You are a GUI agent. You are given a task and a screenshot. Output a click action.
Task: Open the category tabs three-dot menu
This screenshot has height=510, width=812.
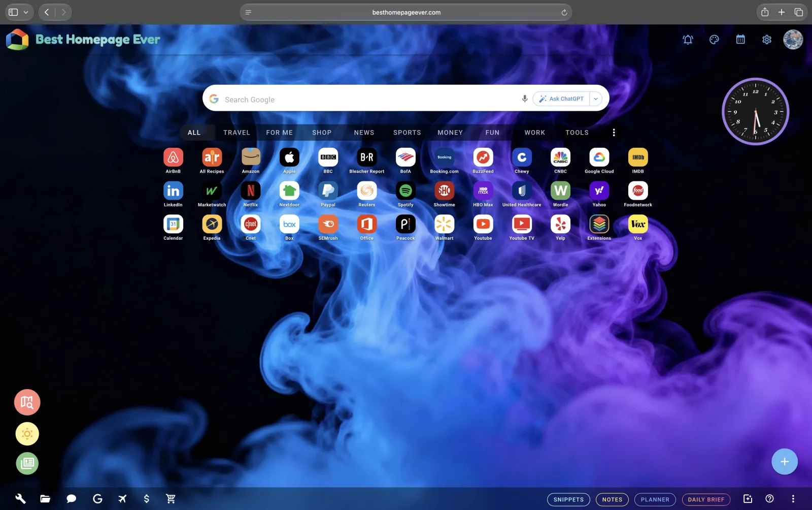click(614, 133)
